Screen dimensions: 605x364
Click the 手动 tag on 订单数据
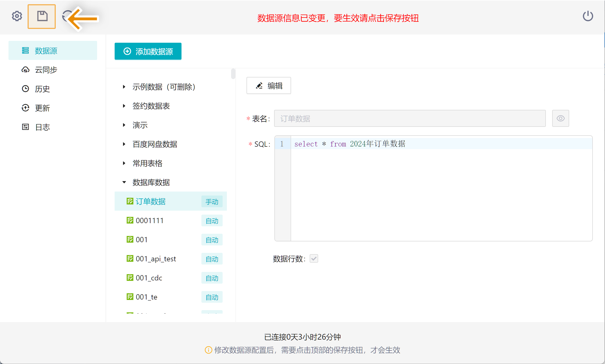click(212, 202)
